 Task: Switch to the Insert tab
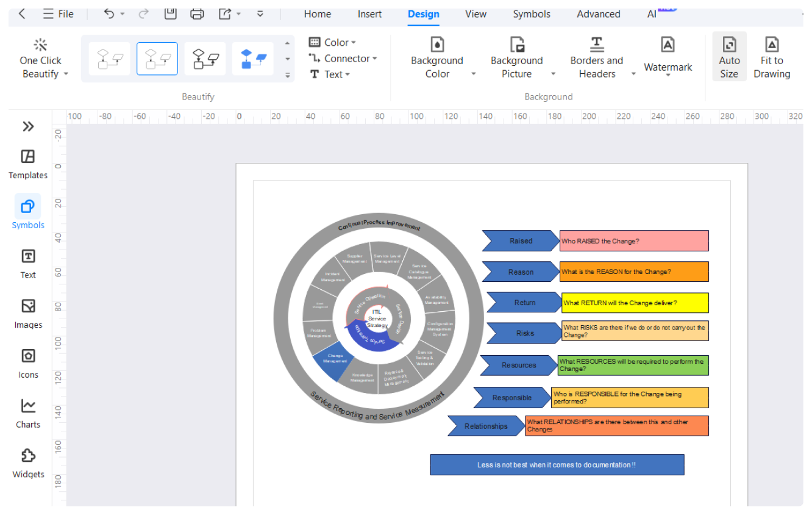click(369, 14)
